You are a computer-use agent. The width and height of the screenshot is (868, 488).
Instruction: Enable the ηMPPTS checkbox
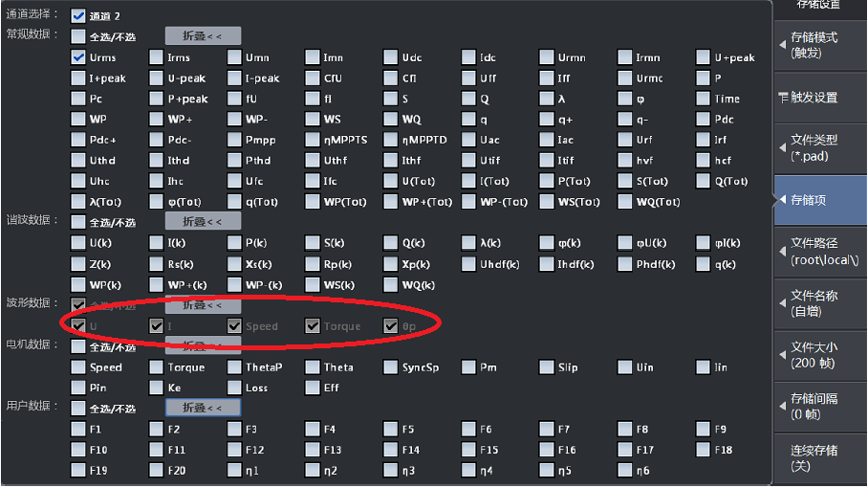[313, 140]
